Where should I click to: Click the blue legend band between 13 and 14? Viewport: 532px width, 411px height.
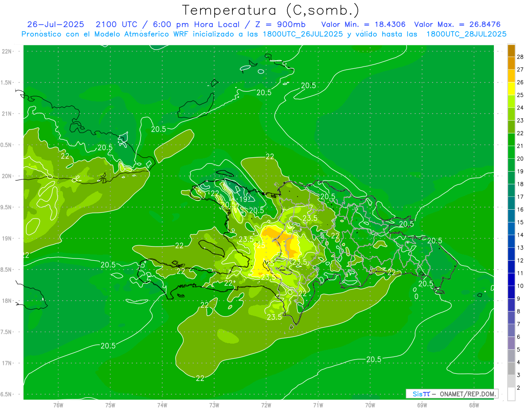(511, 241)
